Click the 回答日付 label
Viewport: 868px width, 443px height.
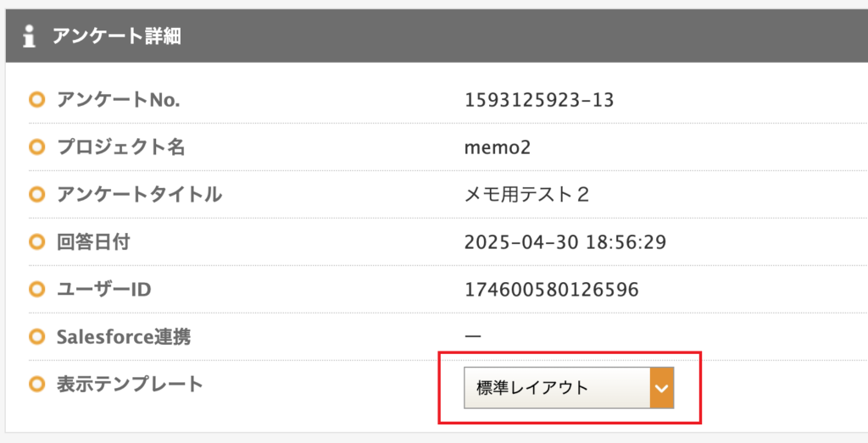93,242
